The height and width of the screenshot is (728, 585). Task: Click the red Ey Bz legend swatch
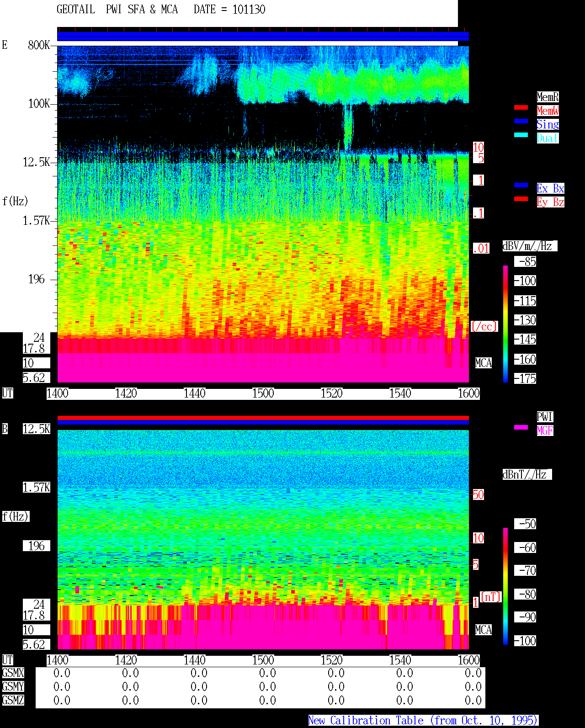click(521, 199)
